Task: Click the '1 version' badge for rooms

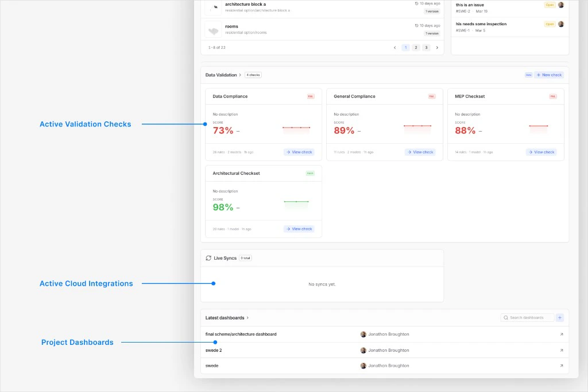Action: pos(432,34)
